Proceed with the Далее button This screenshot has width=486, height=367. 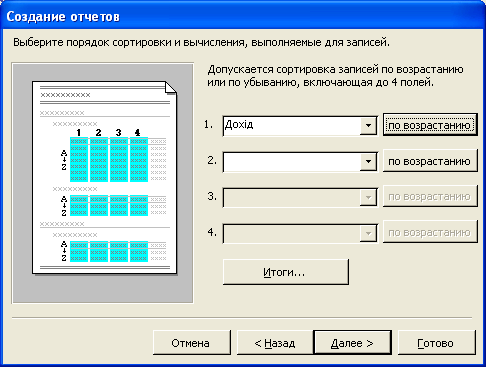click(x=352, y=343)
